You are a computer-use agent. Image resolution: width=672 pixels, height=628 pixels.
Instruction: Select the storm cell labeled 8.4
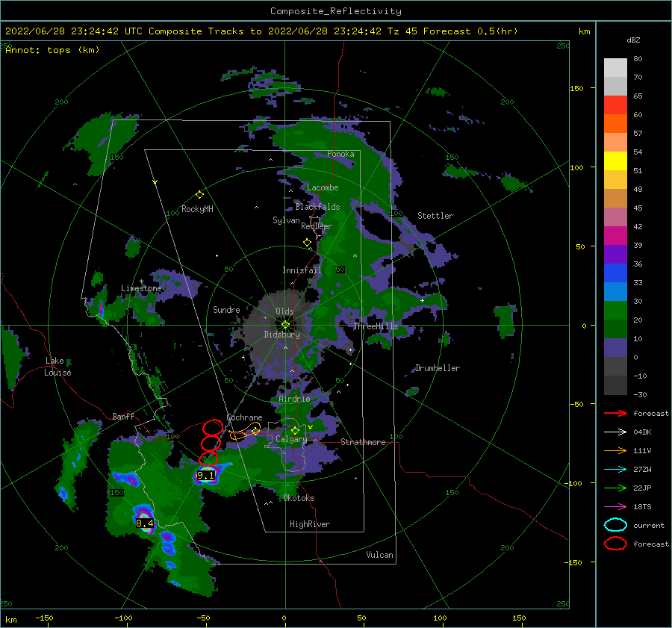[x=144, y=523]
